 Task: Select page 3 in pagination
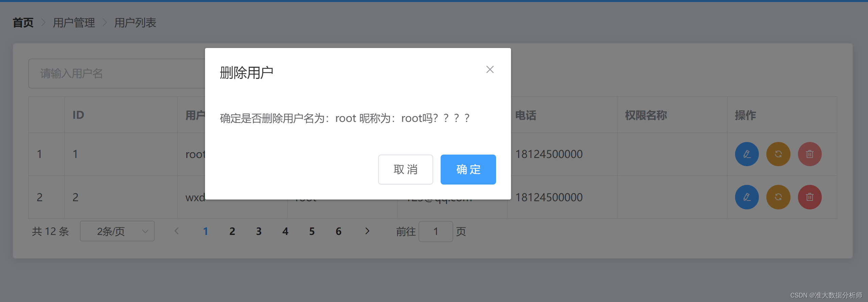(x=259, y=232)
